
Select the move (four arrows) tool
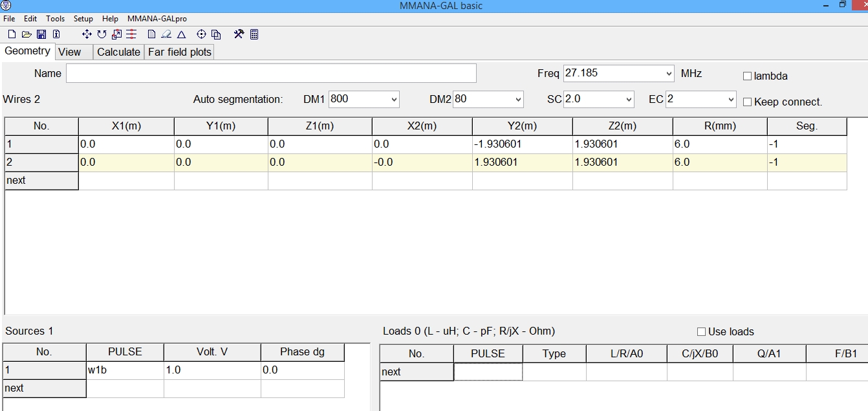pyautogui.click(x=87, y=34)
